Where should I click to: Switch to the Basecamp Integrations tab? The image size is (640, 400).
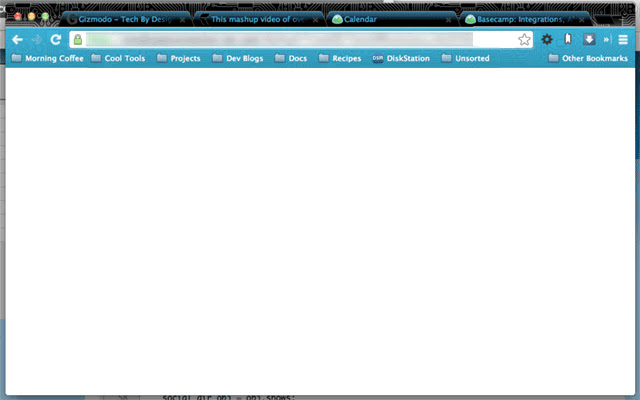tap(524, 19)
